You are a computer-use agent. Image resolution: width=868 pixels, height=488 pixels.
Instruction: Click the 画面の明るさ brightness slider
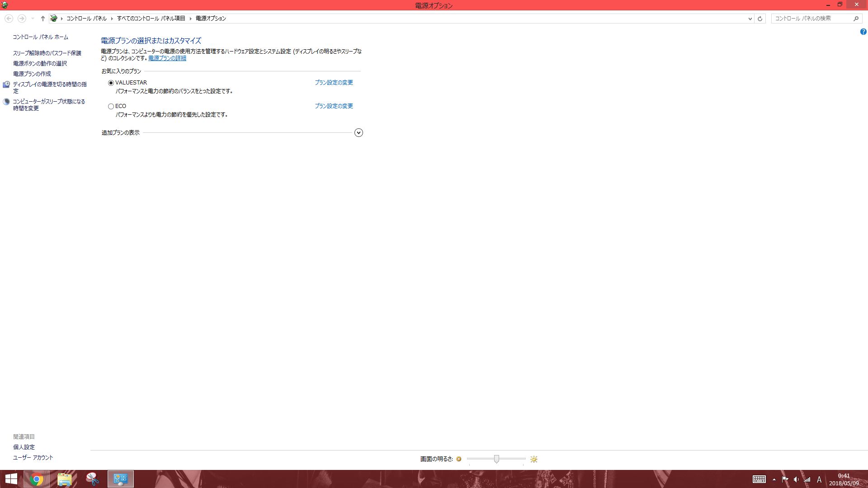tap(496, 459)
